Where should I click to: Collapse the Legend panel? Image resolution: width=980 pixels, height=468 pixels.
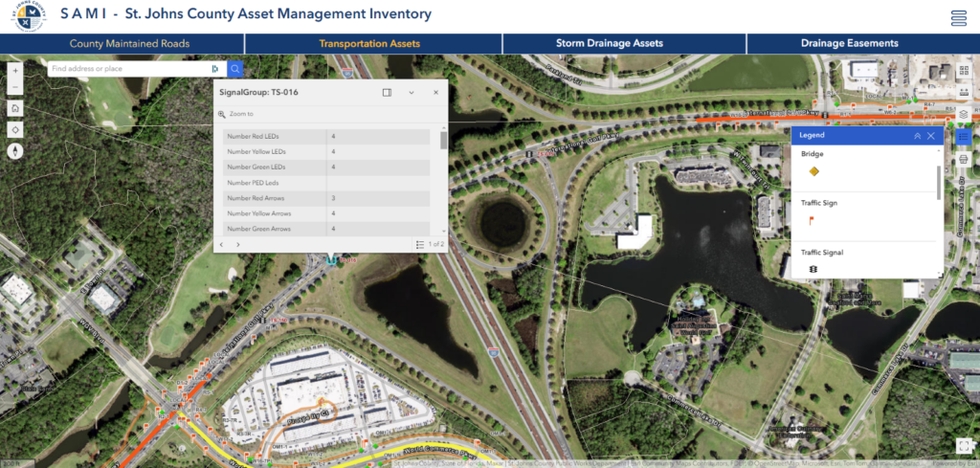pyautogui.click(x=918, y=136)
